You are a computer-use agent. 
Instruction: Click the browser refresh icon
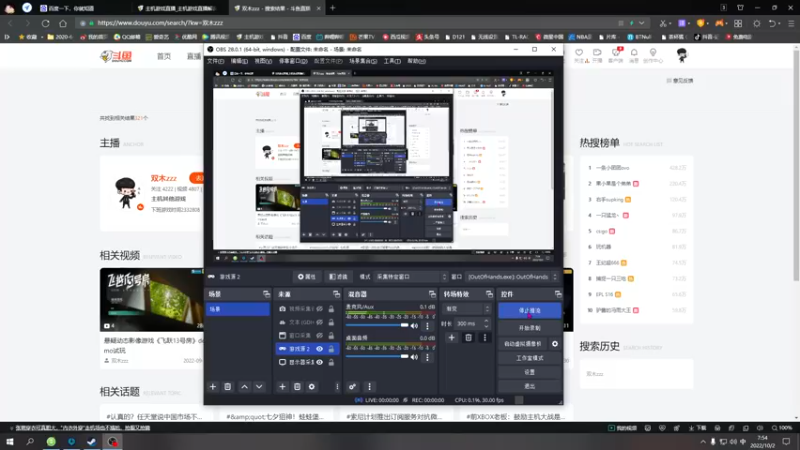(45, 23)
